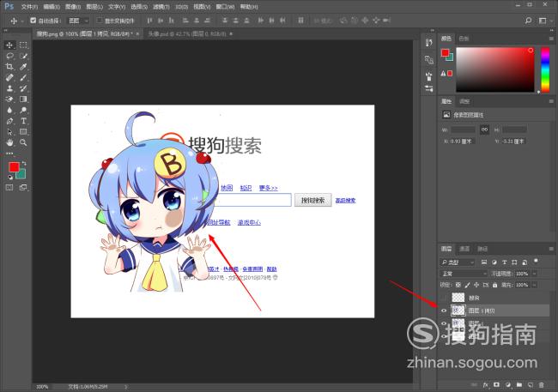
Task: Select the Blur tool
Action: click(x=9, y=111)
